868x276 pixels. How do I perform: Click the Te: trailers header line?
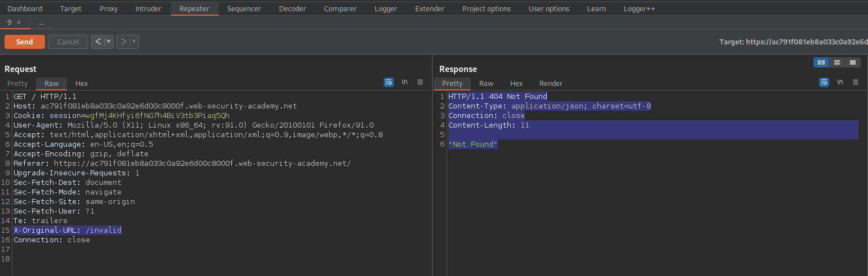point(41,221)
